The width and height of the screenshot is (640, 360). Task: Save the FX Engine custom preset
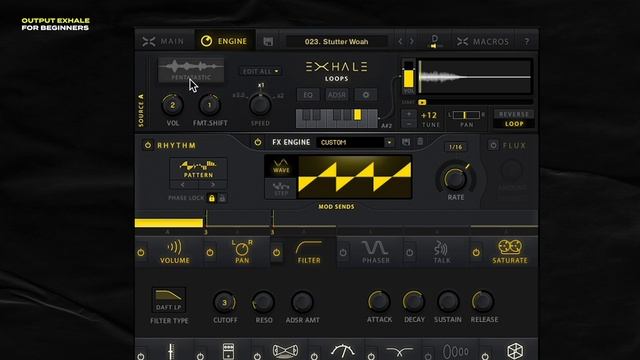pos(406,142)
